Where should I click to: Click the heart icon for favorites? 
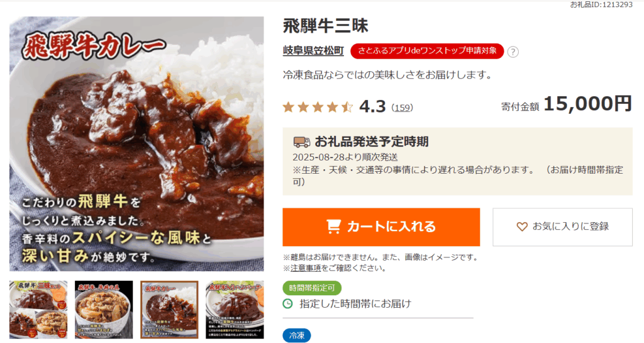[522, 227]
